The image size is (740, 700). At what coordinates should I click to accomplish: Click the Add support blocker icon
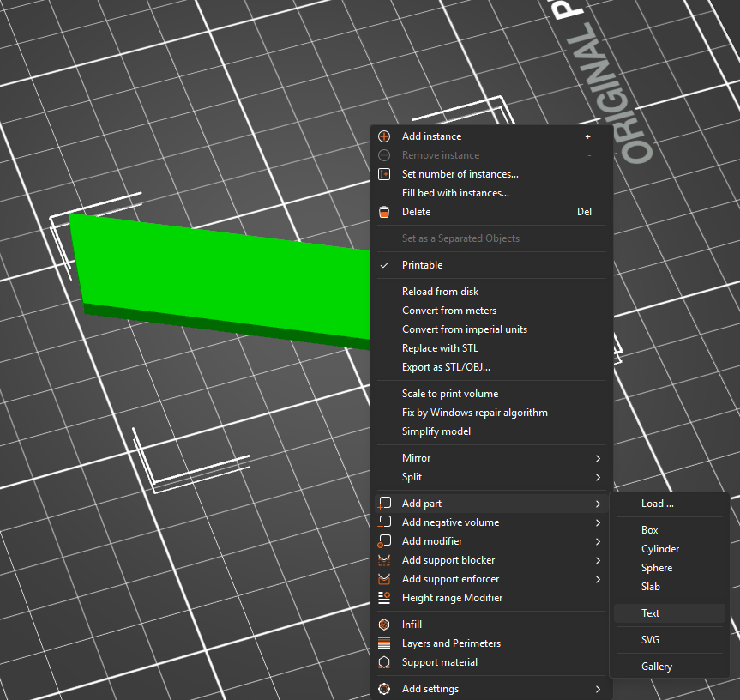pos(384,560)
